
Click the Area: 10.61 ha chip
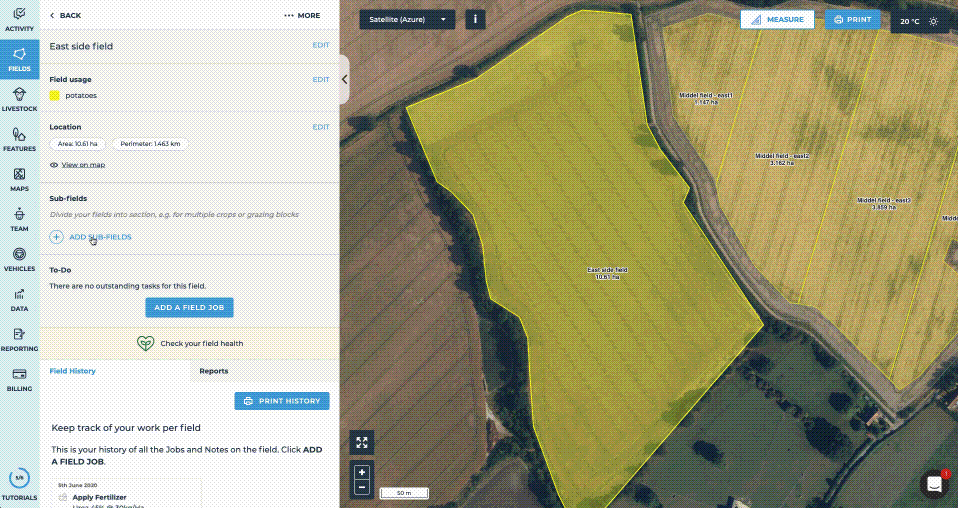coord(78,144)
